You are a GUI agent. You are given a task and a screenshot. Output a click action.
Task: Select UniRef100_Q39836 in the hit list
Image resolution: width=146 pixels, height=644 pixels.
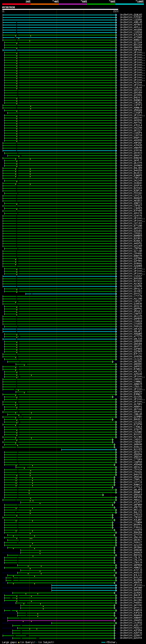click(131, 304)
